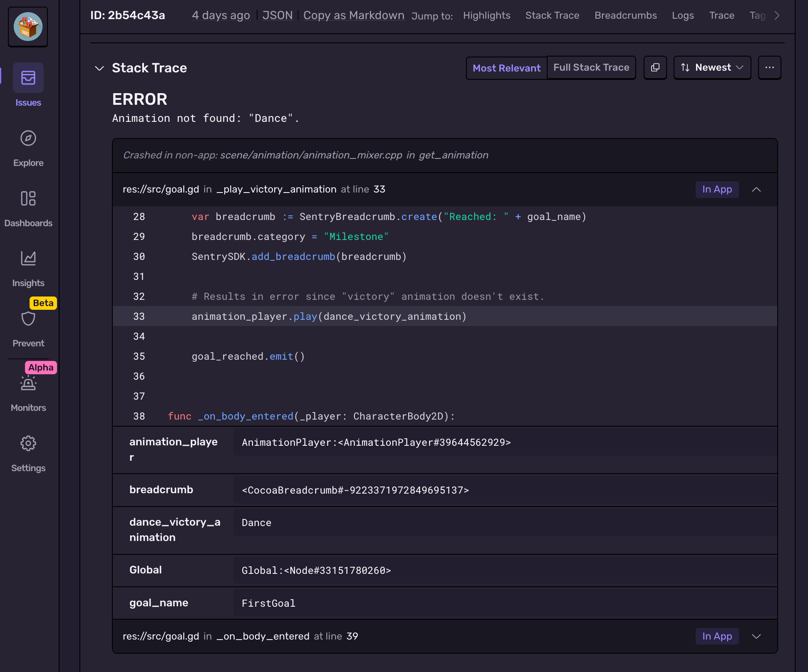Open the Issues panel in sidebar
808x672 pixels.
[28, 85]
